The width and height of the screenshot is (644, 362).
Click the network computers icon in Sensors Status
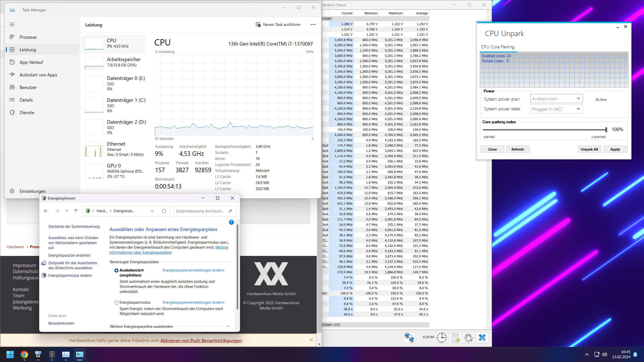pos(409,338)
